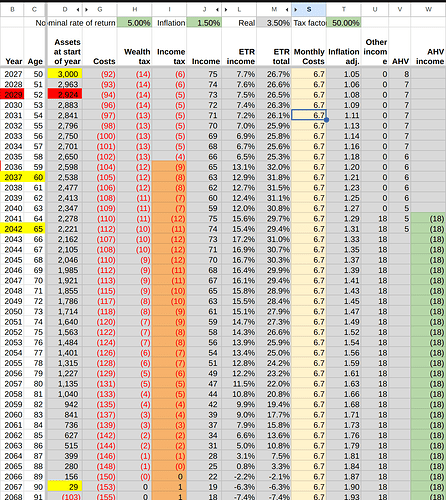Click the yellow cell with assets 3,000

tap(65, 74)
